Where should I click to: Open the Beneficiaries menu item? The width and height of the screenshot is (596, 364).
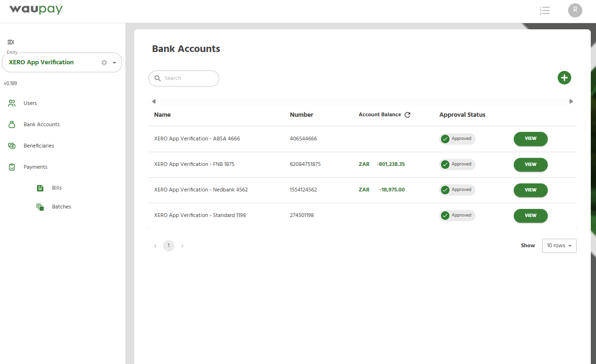tap(39, 146)
